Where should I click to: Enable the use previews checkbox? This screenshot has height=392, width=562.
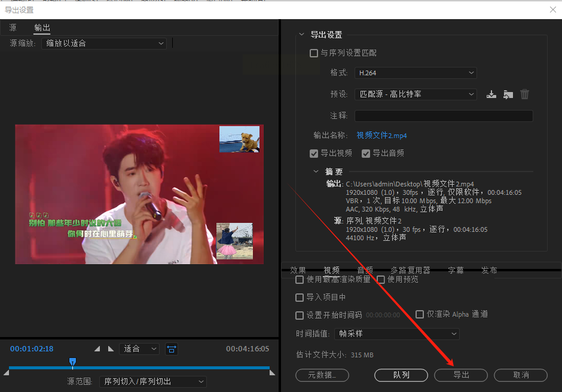(381, 280)
